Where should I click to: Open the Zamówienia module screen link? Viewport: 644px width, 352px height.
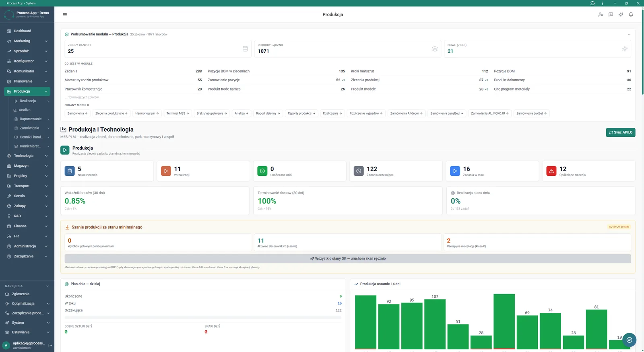[78, 113]
